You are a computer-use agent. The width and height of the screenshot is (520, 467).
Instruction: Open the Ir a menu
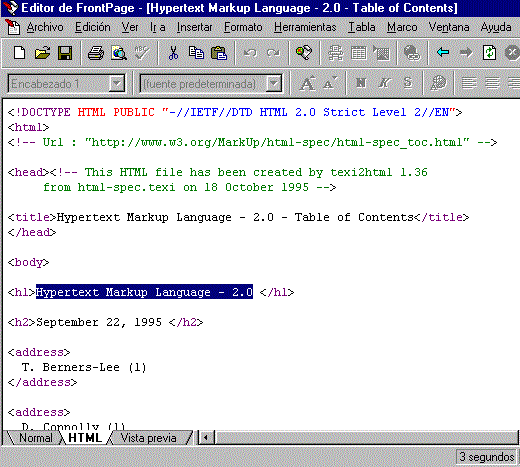click(158, 27)
